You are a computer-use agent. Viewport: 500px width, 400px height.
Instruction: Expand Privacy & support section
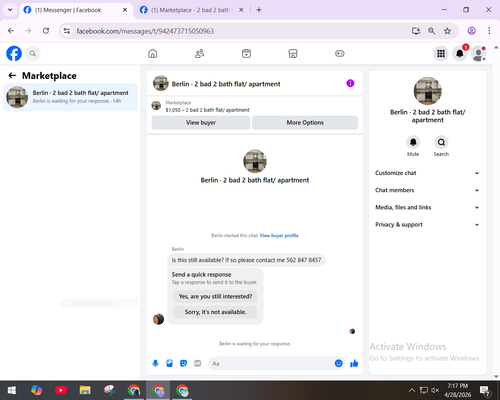pos(427,225)
